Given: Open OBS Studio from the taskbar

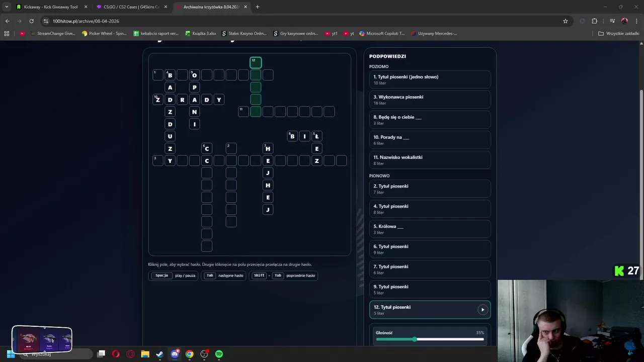Looking at the screenshot, I should (204, 354).
